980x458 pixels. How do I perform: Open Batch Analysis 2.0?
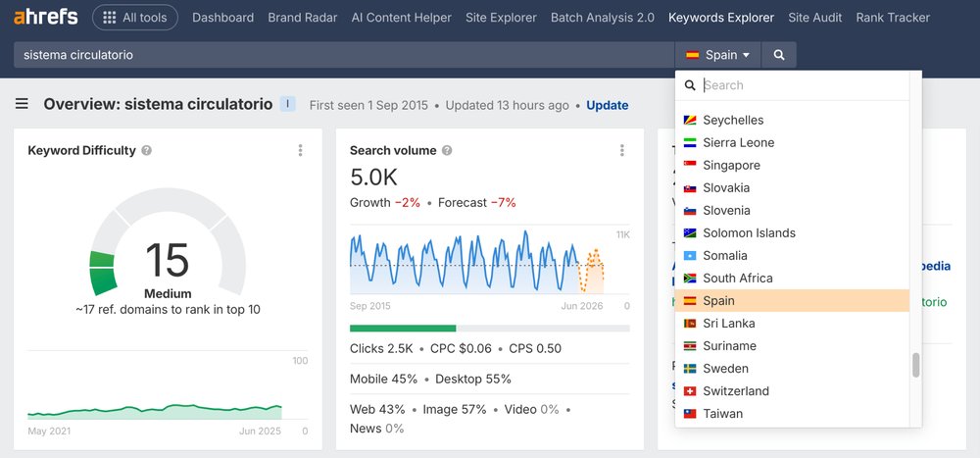click(603, 18)
